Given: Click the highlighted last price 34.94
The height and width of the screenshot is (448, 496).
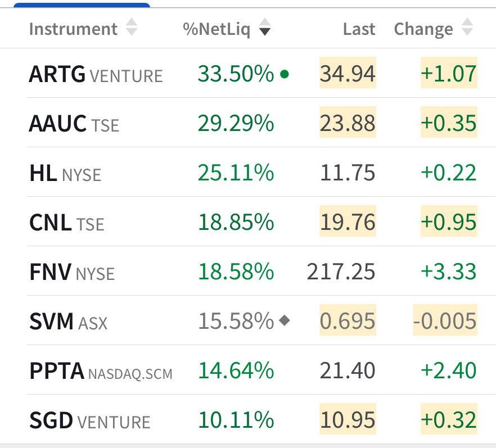Looking at the screenshot, I should [348, 74].
